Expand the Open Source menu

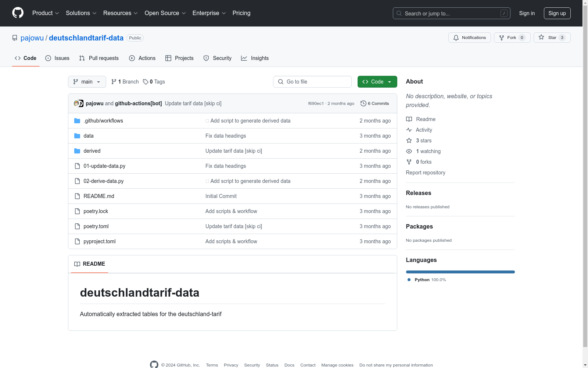point(165,13)
